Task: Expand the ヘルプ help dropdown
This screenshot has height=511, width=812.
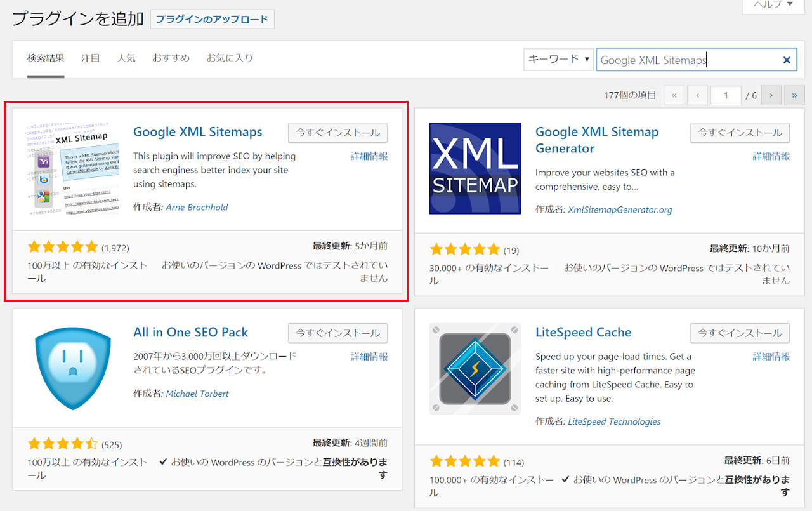Action: (x=773, y=4)
